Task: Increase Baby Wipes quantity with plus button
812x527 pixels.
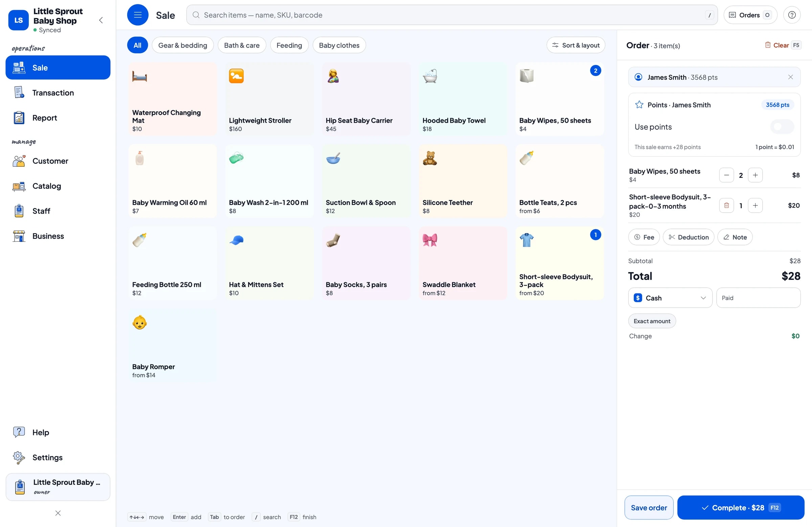Action: point(755,175)
